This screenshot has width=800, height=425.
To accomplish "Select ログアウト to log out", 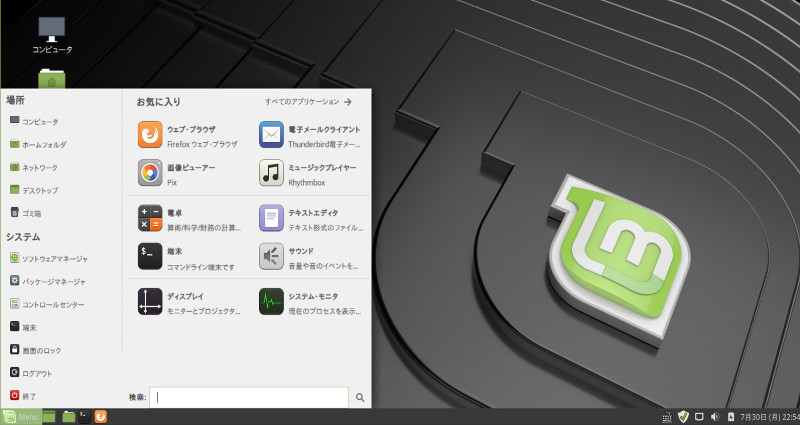I will point(31,373).
